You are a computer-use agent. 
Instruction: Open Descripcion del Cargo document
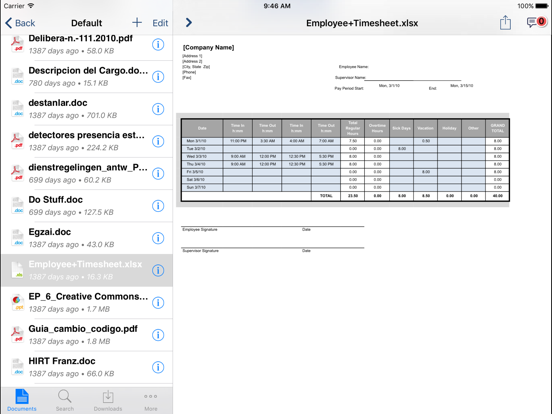[87, 76]
